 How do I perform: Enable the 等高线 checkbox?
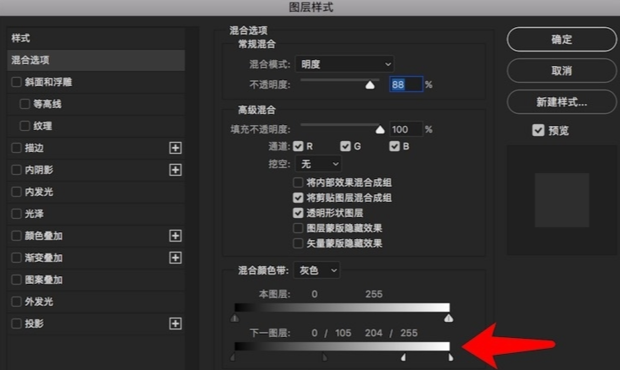click(x=25, y=104)
